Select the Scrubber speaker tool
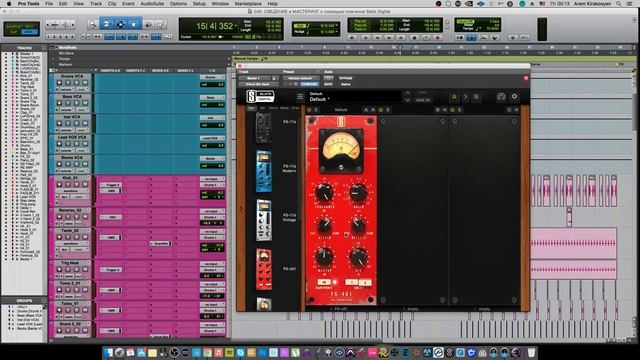Screen dimensions: 640x360 [x=148, y=24]
